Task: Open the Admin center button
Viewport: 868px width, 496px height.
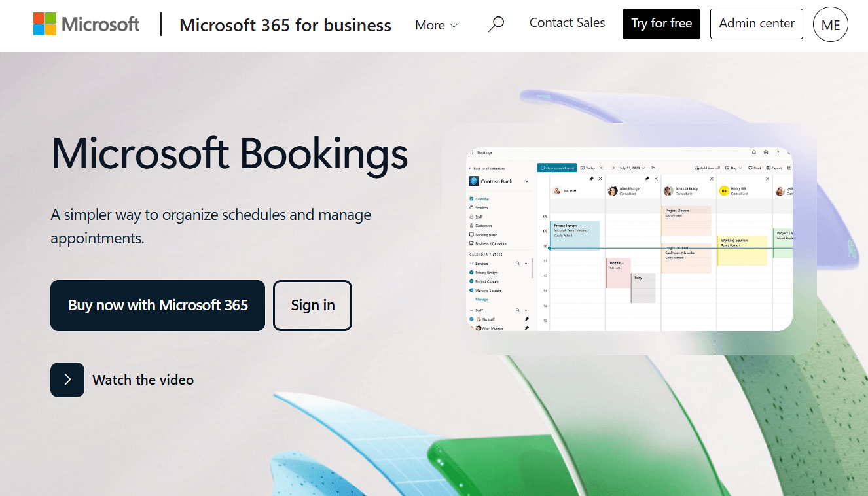Action: point(757,24)
